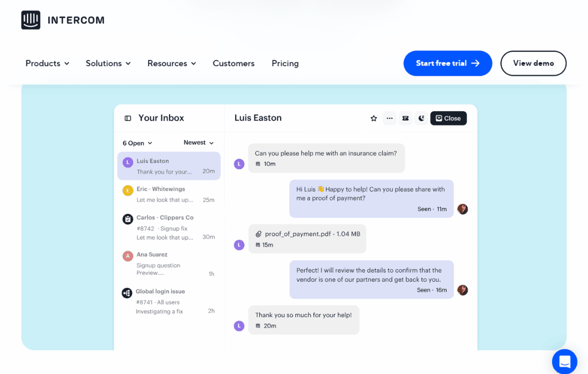This screenshot has height=374, width=588.
Task: Click the Seen · 16m status text
Action: pos(432,290)
